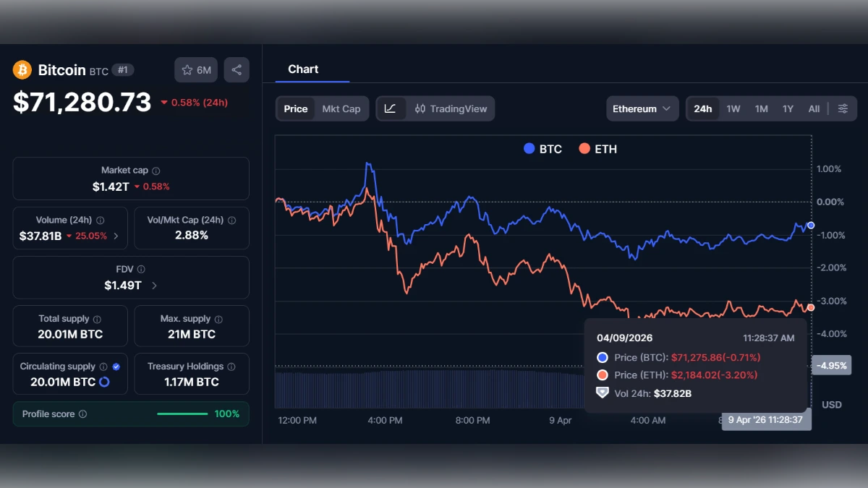Switch chart view to Mkt Cap
868x488 pixels.
[x=341, y=108]
